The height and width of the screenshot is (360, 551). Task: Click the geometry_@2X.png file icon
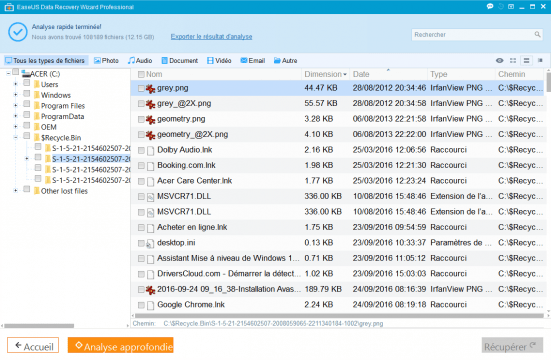click(150, 135)
